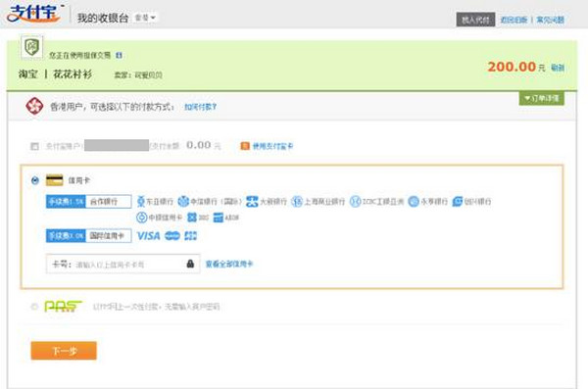Open the dropdown beside 我的收银台

pyautogui.click(x=145, y=18)
